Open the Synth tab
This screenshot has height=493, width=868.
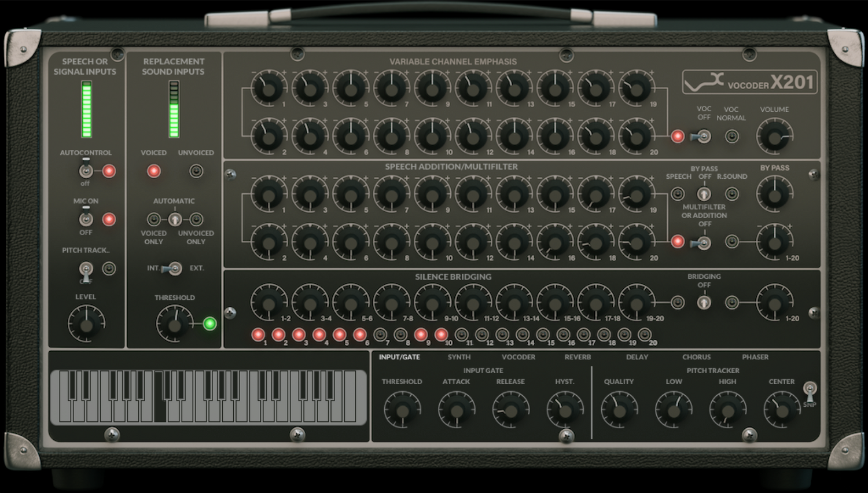[x=459, y=357]
